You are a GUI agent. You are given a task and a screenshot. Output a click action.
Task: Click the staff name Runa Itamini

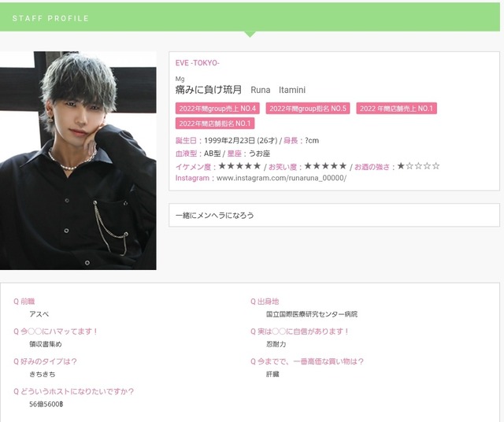[x=278, y=90]
